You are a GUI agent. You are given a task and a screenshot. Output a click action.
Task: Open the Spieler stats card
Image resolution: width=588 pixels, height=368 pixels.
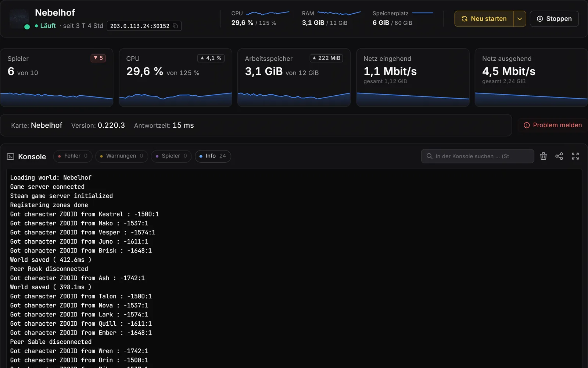(x=57, y=78)
